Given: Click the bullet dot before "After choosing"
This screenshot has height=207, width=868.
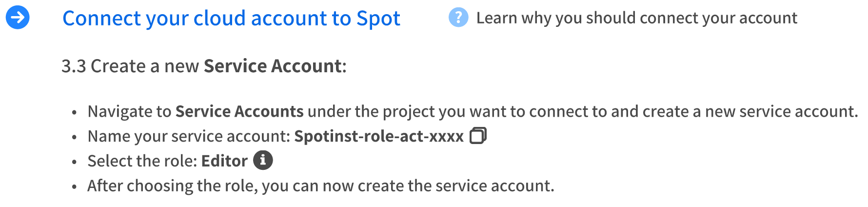Looking at the screenshot, I should pos(74,187).
